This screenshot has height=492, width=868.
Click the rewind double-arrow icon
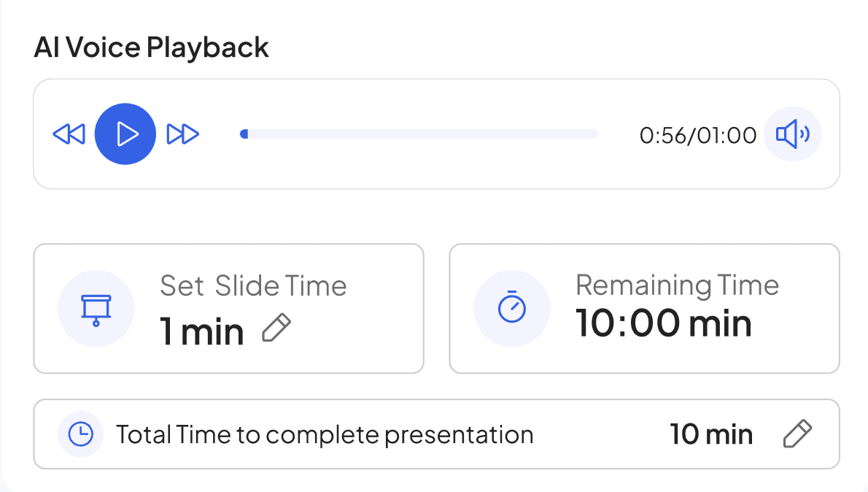coord(69,134)
